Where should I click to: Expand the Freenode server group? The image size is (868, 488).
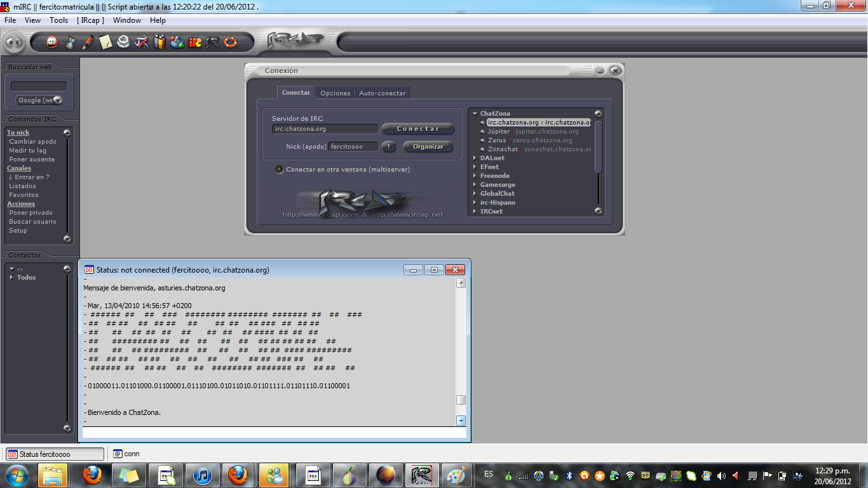475,176
